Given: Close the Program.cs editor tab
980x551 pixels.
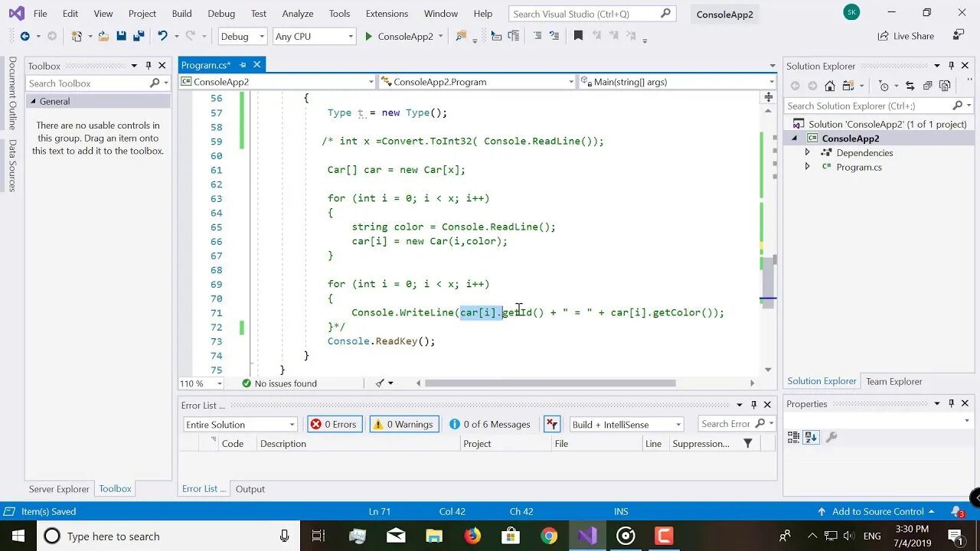Looking at the screenshot, I should [257, 65].
